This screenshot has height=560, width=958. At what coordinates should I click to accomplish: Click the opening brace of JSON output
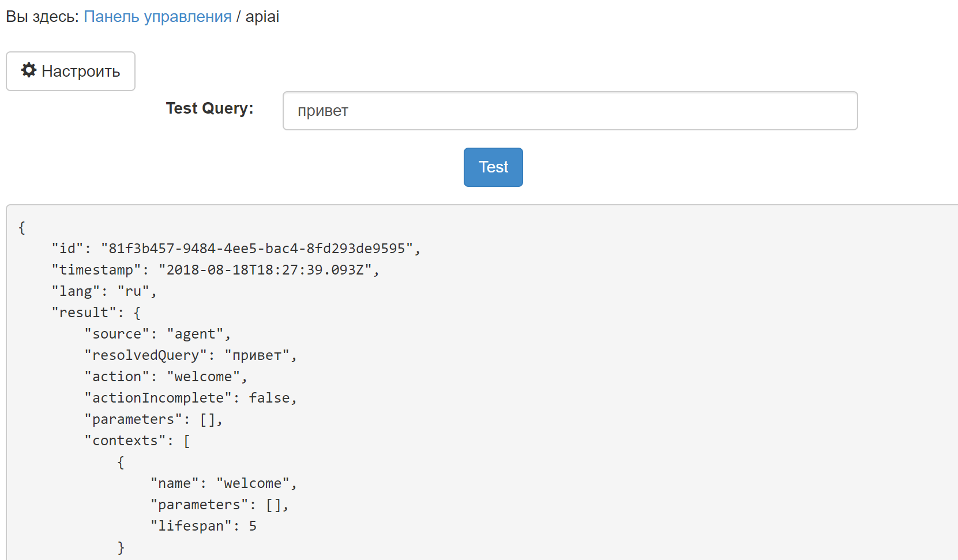pyautogui.click(x=22, y=227)
